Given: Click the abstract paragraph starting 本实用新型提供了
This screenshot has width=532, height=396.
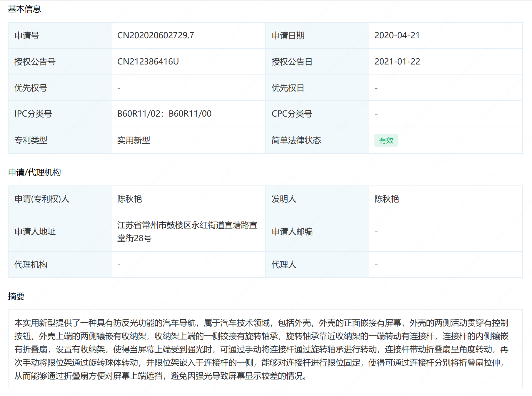Looking at the screenshot, I should click(x=261, y=349).
